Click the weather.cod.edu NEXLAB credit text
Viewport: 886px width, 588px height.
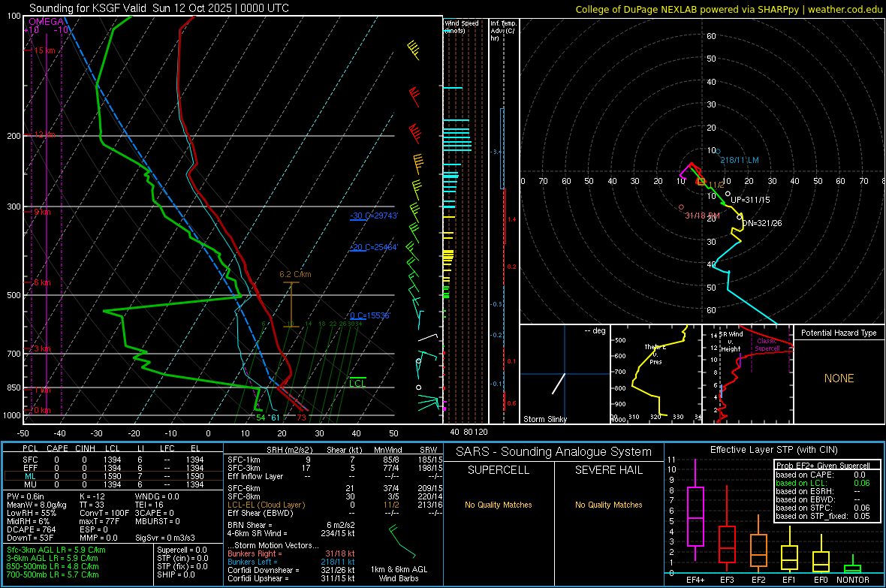[x=728, y=9]
